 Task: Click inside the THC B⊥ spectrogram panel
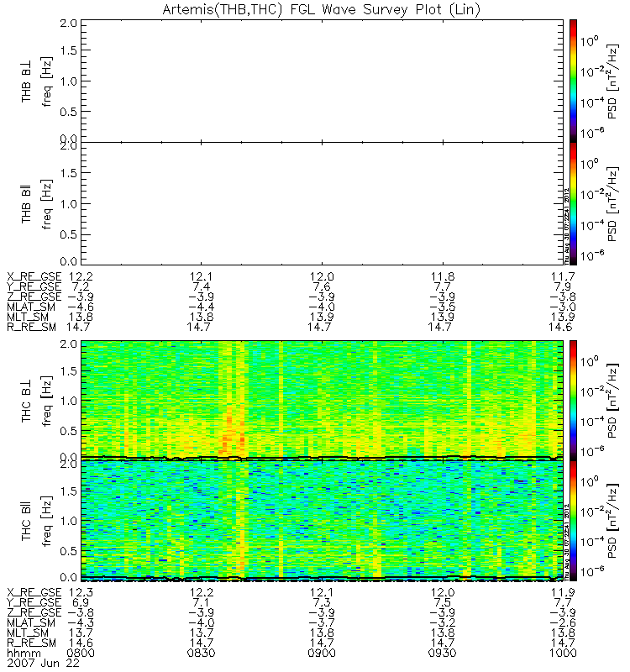coord(322,400)
